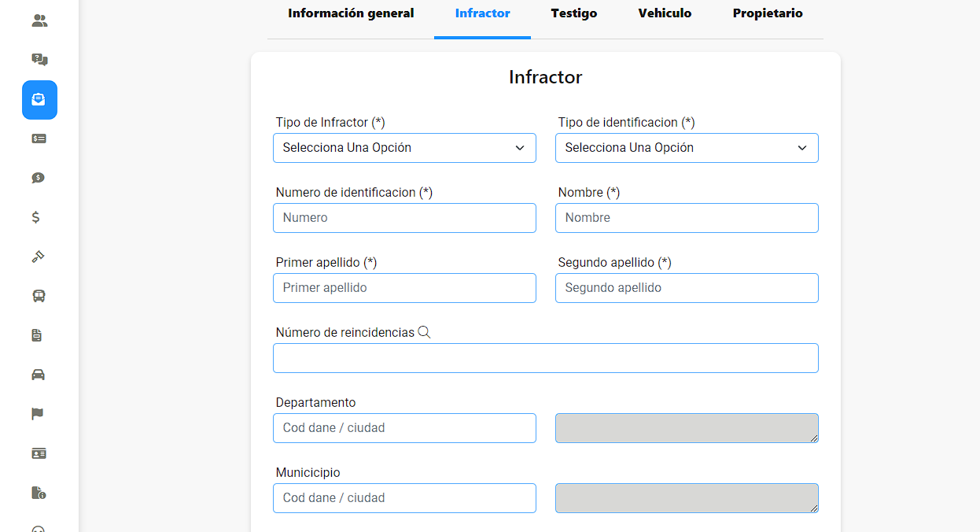Click the 'Infractor' form heading
Screen dimensions: 980x532
545,77
